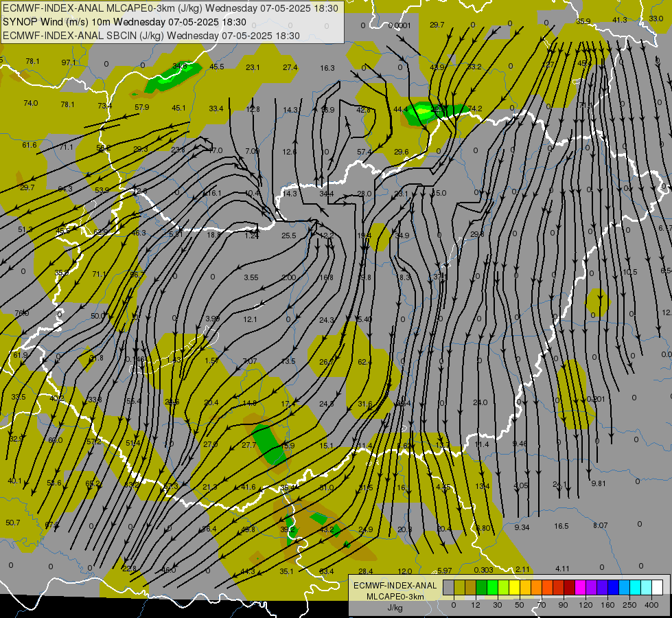Click the gray swatch in the legend
672x618 pixels.
click(449, 587)
